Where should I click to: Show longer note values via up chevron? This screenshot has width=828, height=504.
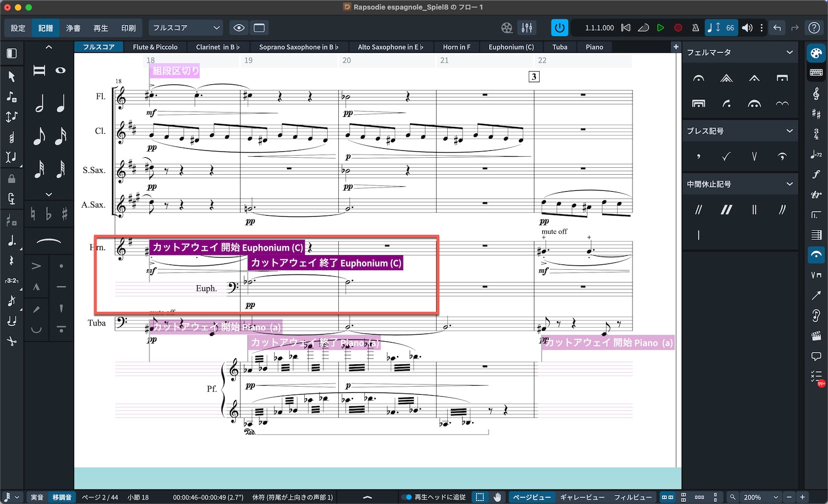(x=49, y=47)
